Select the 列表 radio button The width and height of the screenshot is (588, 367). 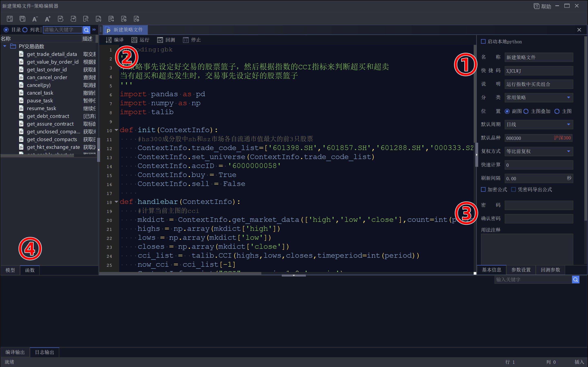click(25, 30)
